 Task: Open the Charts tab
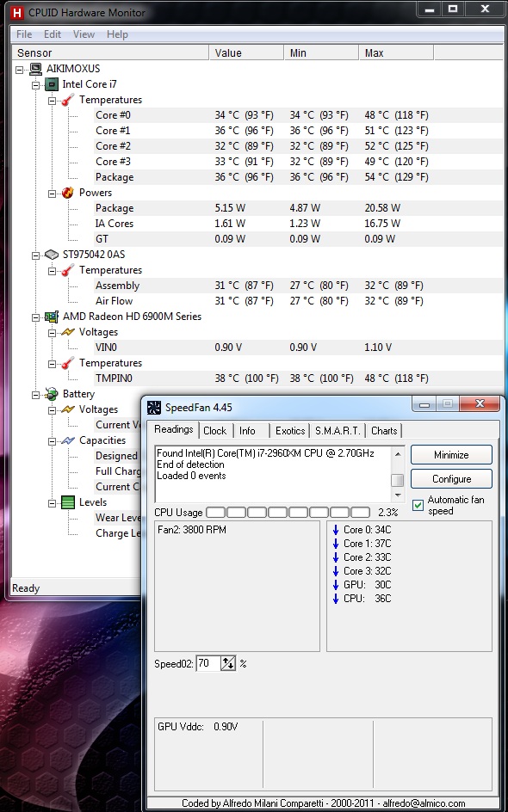(x=384, y=431)
